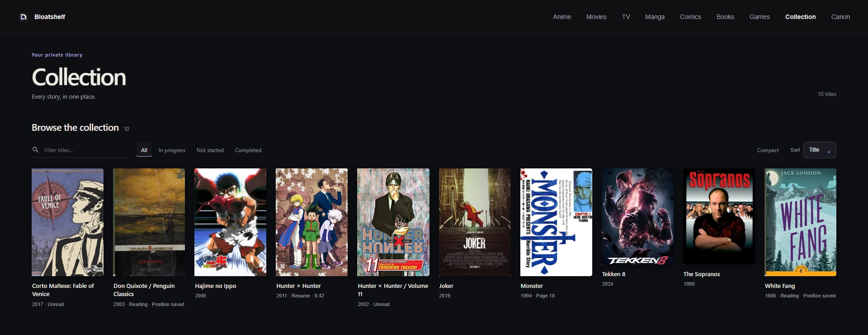Open the Don Quixote cover

coord(149,222)
